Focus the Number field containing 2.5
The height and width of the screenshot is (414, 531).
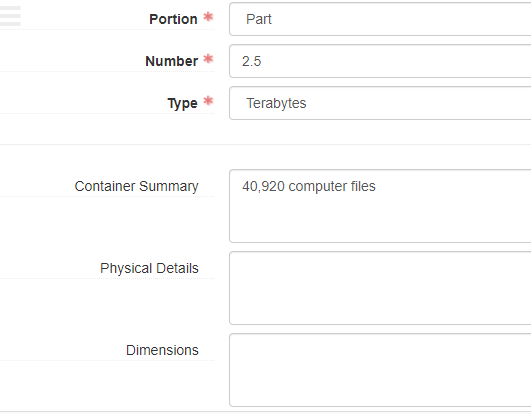tap(380, 61)
